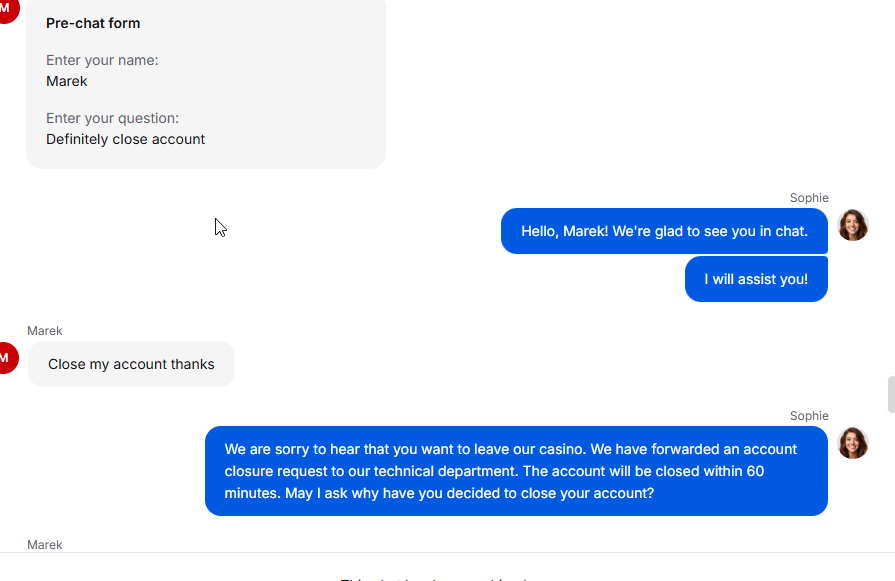Click the long message about account closure request
The width and height of the screenshot is (895, 581).
click(x=516, y=471)
